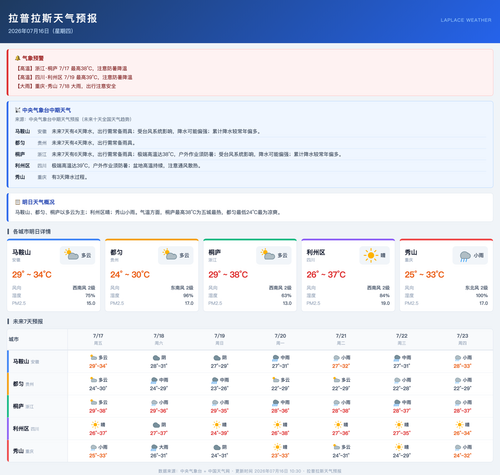Click the 多云 weather icon on 桐庐 card
This screenshot has width=500, height=475.
pos(268,255)
